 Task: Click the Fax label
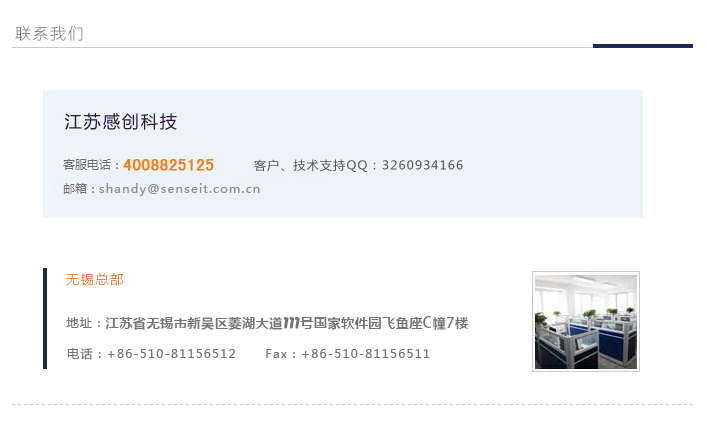coord(276,354)
